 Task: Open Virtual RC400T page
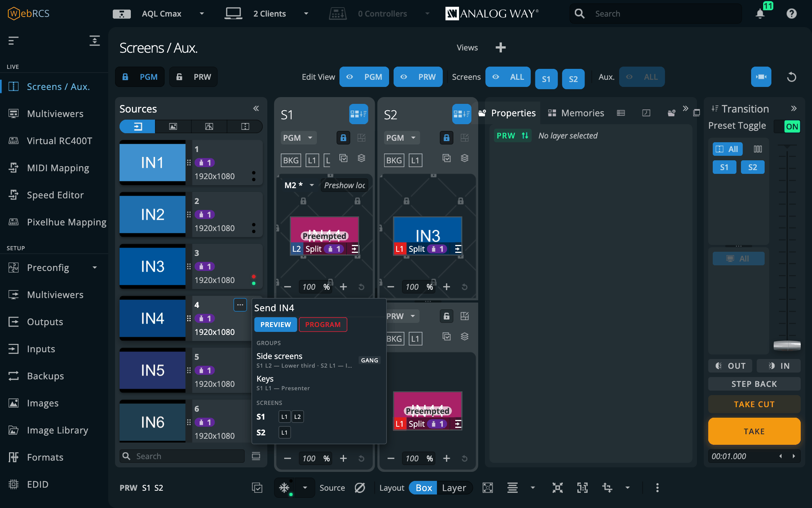pos(59,141)
